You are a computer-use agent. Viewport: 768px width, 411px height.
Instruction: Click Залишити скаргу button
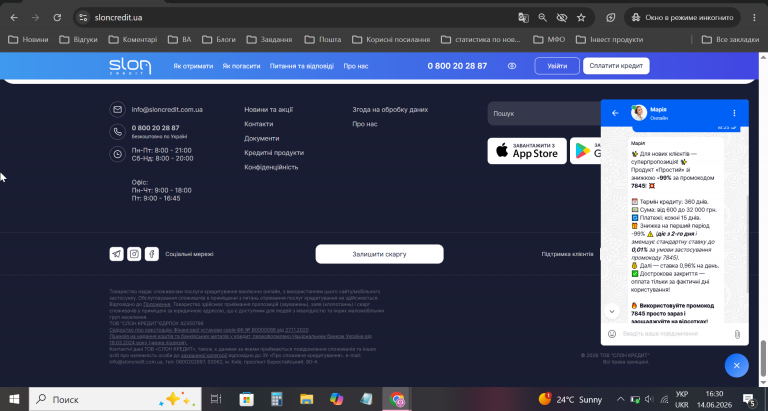coord(380,254)
